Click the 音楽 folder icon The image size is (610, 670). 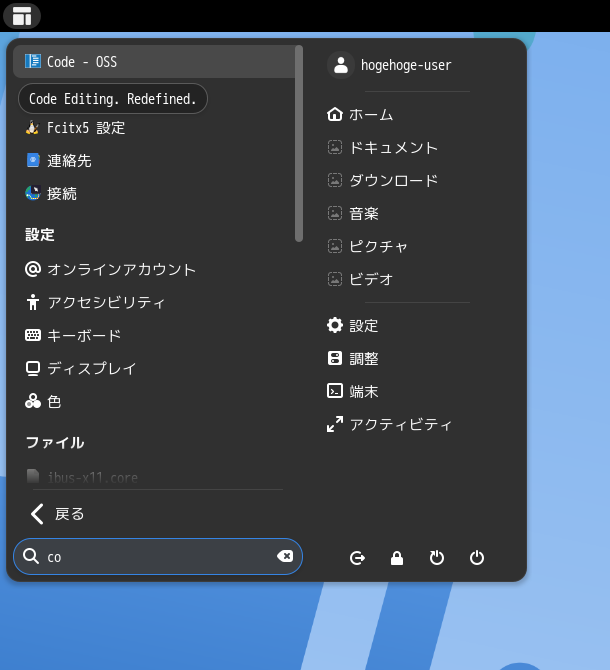(335, 213)
